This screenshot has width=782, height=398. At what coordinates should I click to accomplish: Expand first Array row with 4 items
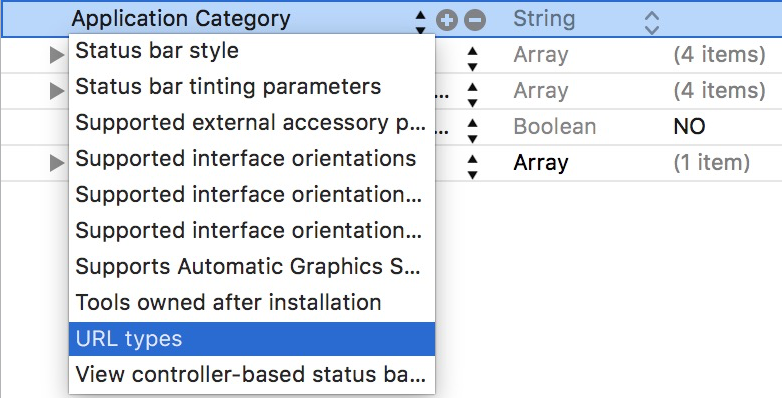tap(57, 55)
